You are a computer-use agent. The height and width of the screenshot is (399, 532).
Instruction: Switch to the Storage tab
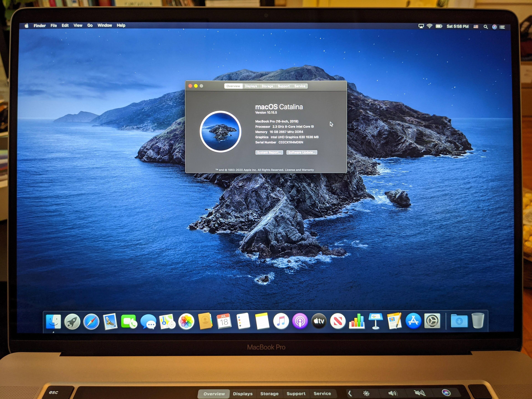click(267, 86)
